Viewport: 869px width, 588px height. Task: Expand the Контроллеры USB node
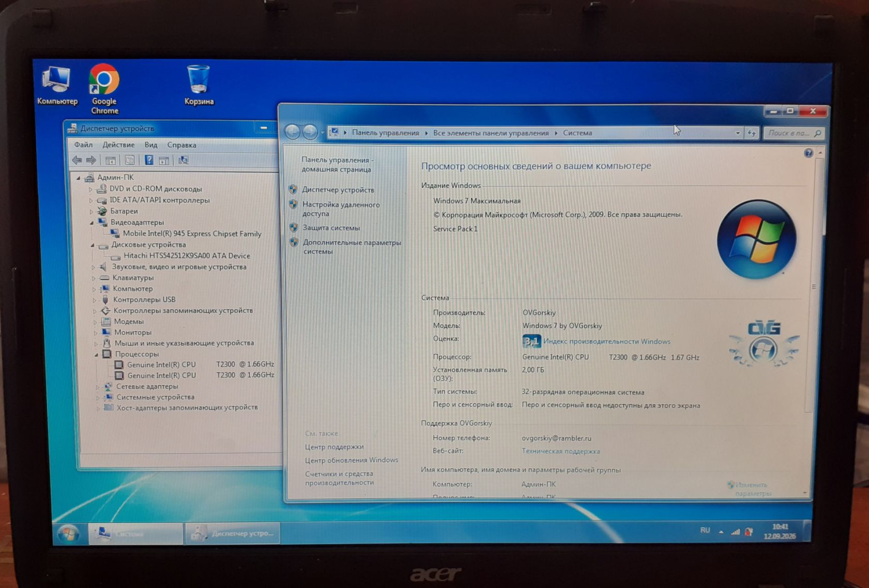94,300
